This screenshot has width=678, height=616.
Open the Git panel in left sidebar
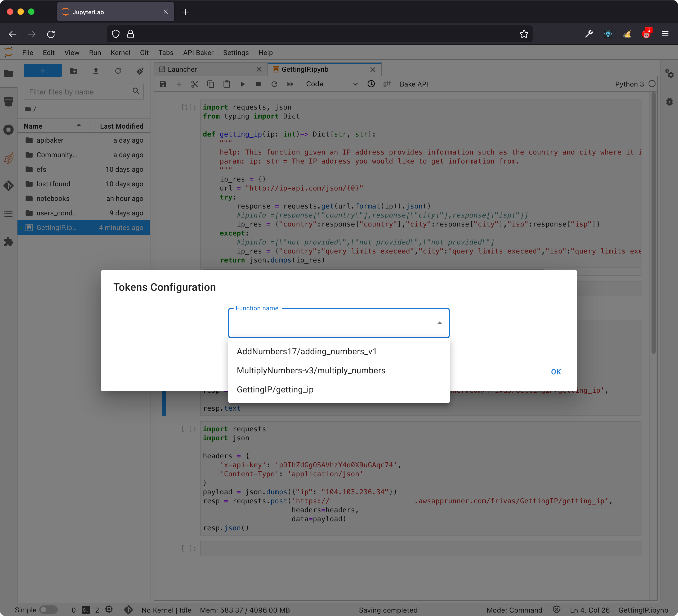coord(8,185)
